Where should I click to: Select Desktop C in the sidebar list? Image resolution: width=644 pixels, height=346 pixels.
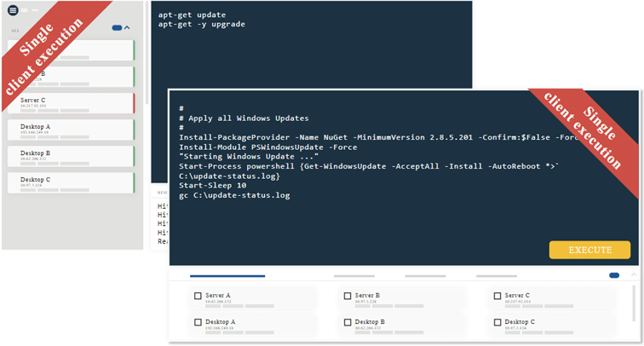71,182
